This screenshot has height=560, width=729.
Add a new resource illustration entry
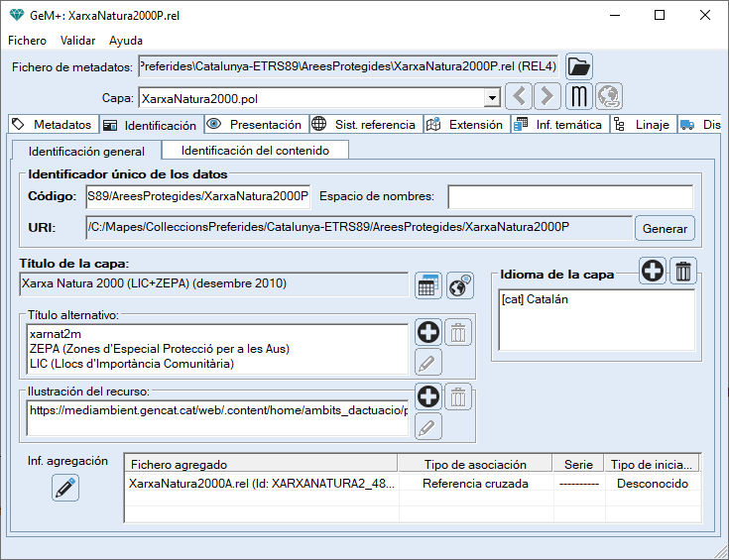click(427, 397)
